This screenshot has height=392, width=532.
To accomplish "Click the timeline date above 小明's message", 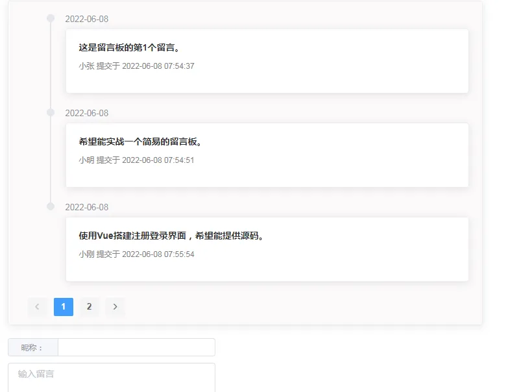I will 87,113.
